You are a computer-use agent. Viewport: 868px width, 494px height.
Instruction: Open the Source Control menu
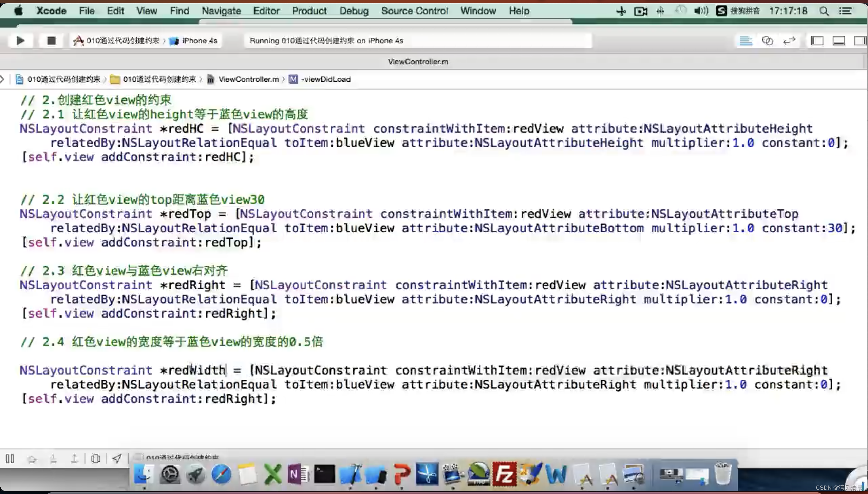[415, 11]
